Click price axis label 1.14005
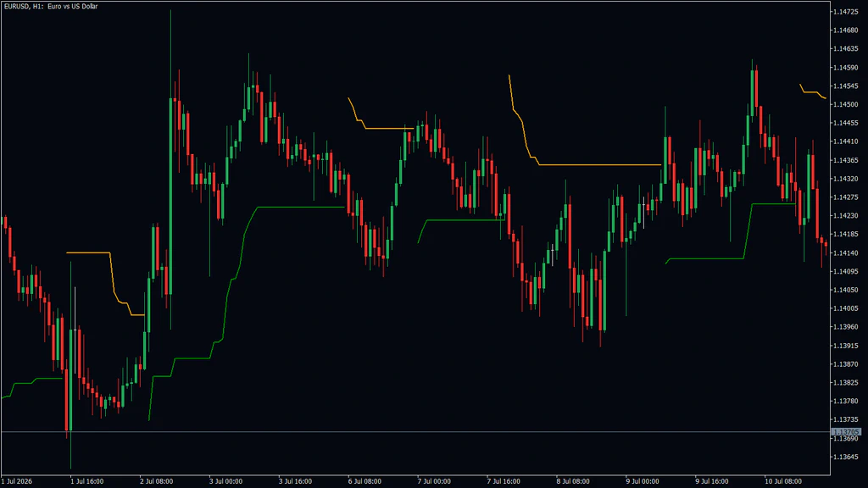The height and width of the screenshot is (488, 868). tap(846, 308)
